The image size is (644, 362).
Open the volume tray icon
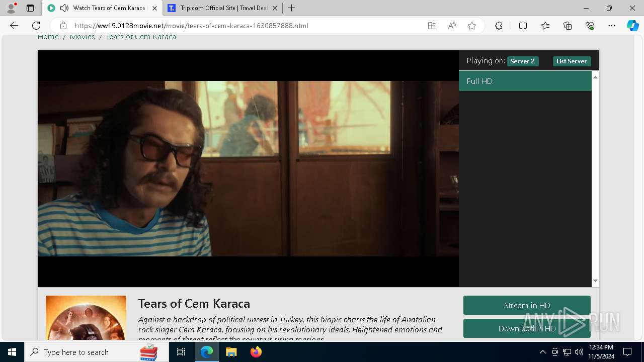(x=579, y=352)
